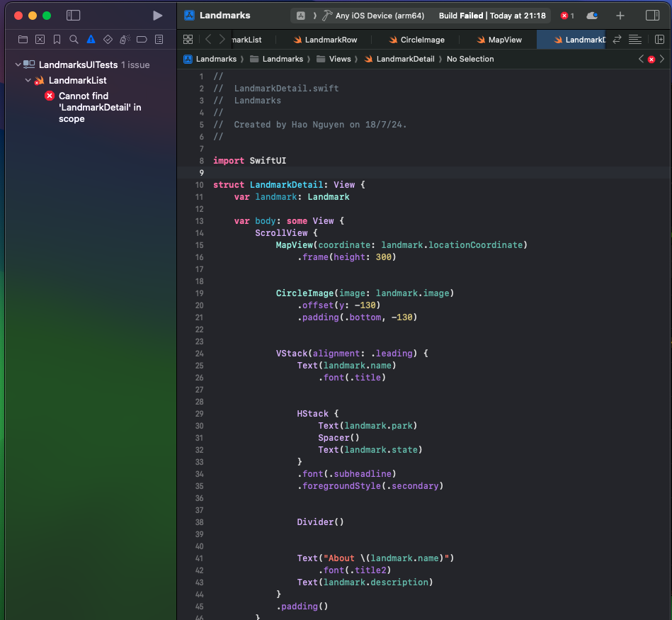This screenshot has height=620, width=672.
Task: Toggle the editor options lines icon
Action: coord(635,40)
